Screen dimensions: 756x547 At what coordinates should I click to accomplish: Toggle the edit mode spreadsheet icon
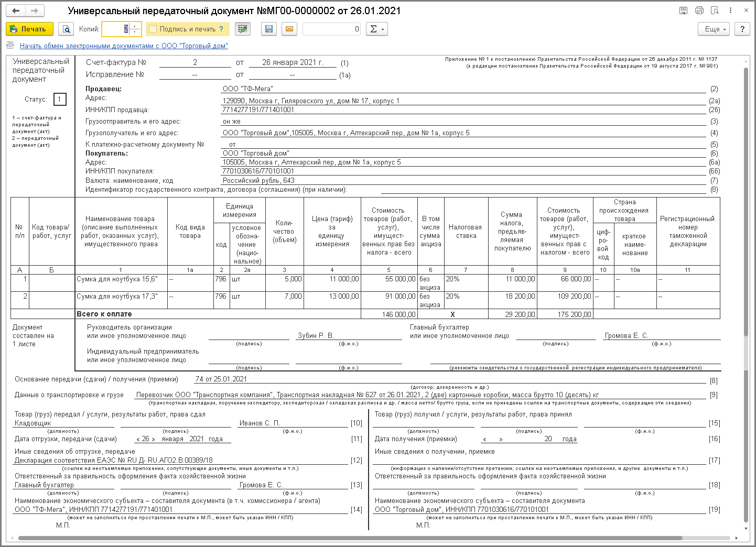coord(243,29)
